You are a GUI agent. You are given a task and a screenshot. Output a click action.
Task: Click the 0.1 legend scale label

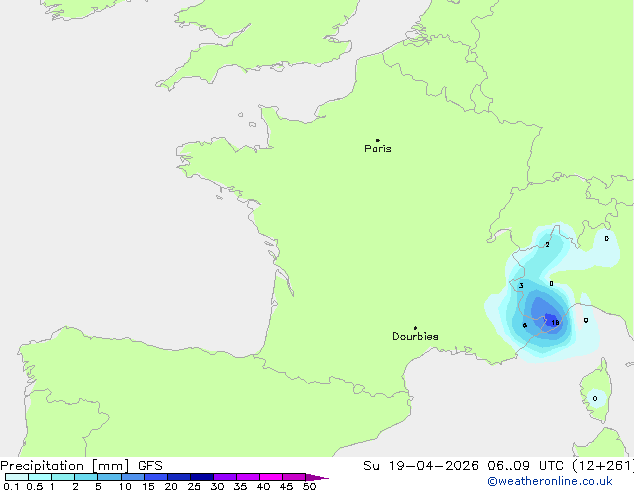[11, 486]
